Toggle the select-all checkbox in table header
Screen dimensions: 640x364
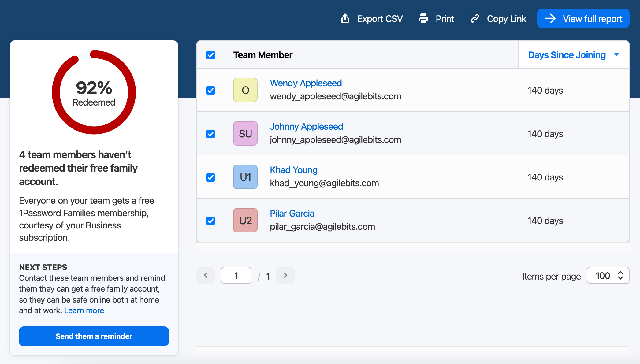(x=210, y=55)
